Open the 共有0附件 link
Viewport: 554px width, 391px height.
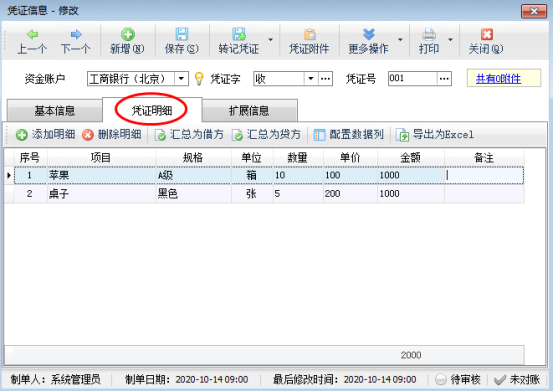tap(498, 79)
